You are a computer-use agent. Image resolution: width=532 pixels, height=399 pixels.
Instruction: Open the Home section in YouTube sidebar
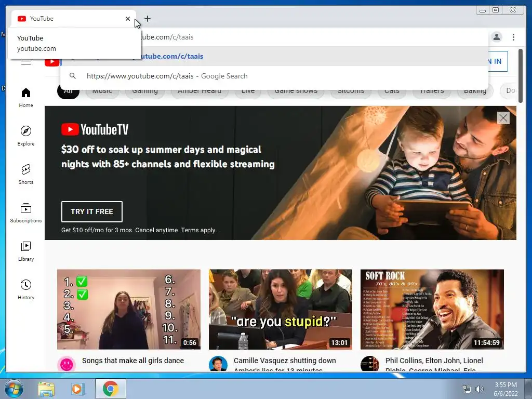point(26,98)
